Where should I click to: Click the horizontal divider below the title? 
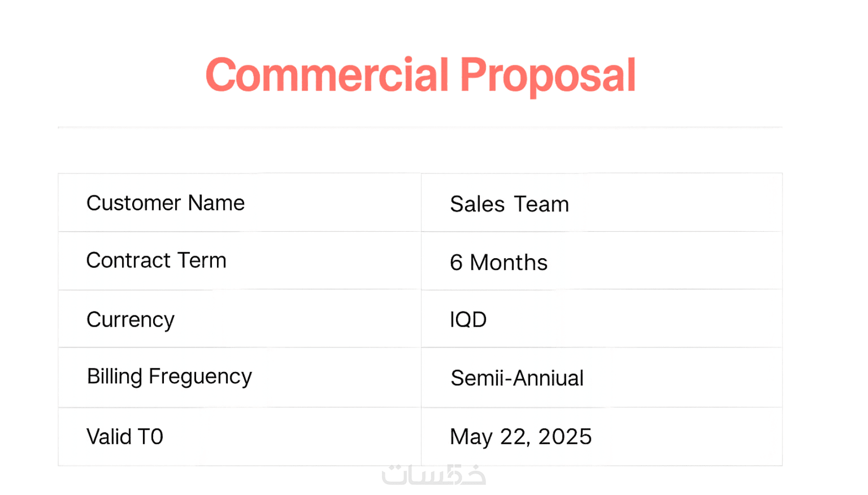pyautogui.click(x=420, y=127)
